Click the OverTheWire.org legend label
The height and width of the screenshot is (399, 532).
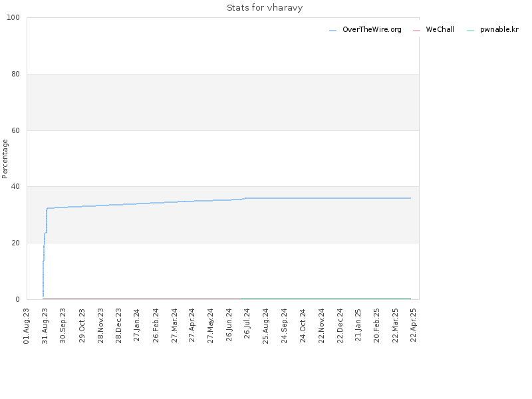point(372,29)
